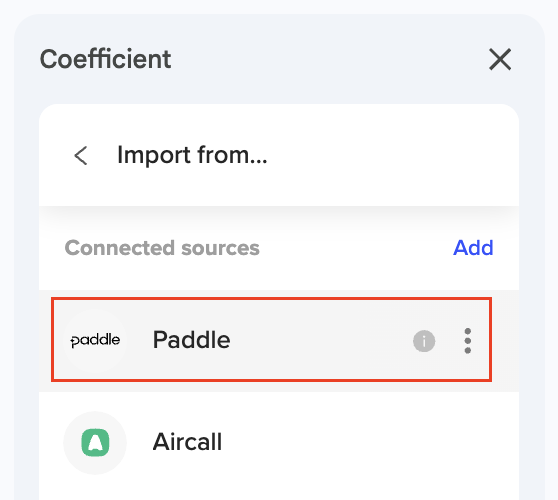
Task: Close the Coefficient sidebar panel
Action: click(x=500, y=59)
